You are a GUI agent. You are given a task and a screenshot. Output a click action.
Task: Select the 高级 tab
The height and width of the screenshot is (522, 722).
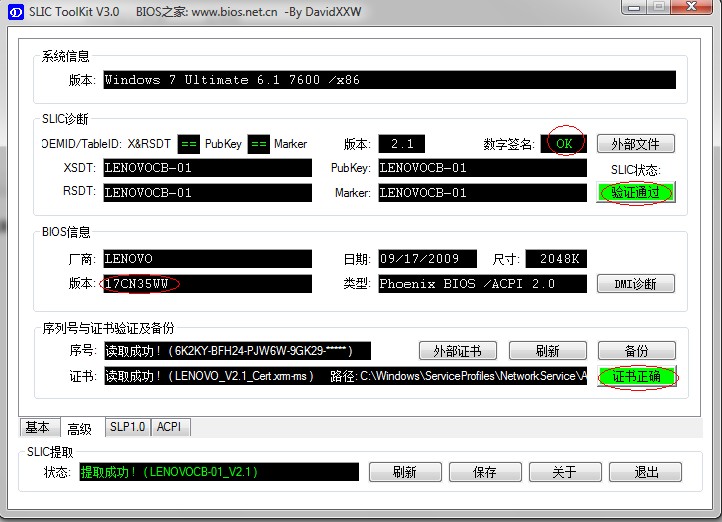[x=80, y=428]
